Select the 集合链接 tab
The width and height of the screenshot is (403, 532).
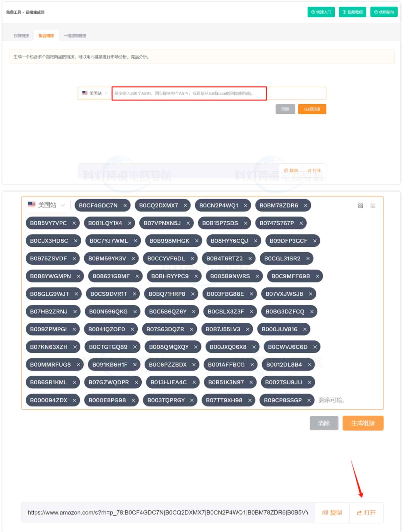point(46,36)
